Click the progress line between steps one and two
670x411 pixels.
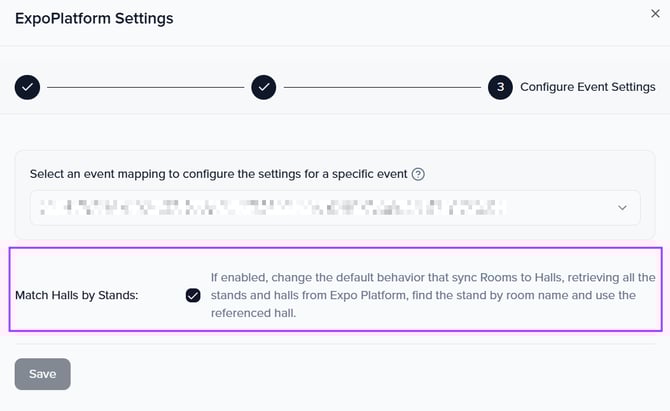(145, 87)
